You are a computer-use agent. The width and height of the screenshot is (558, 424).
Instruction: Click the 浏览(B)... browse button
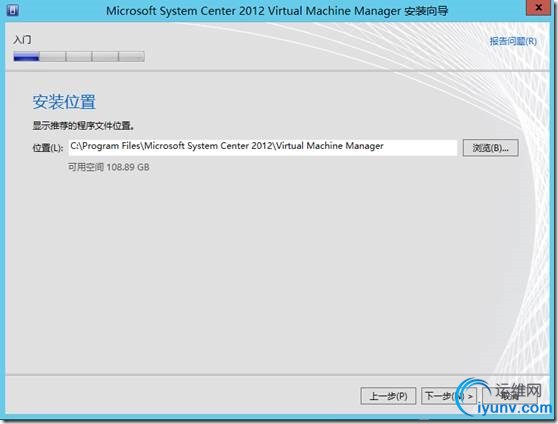click(490, 148)
